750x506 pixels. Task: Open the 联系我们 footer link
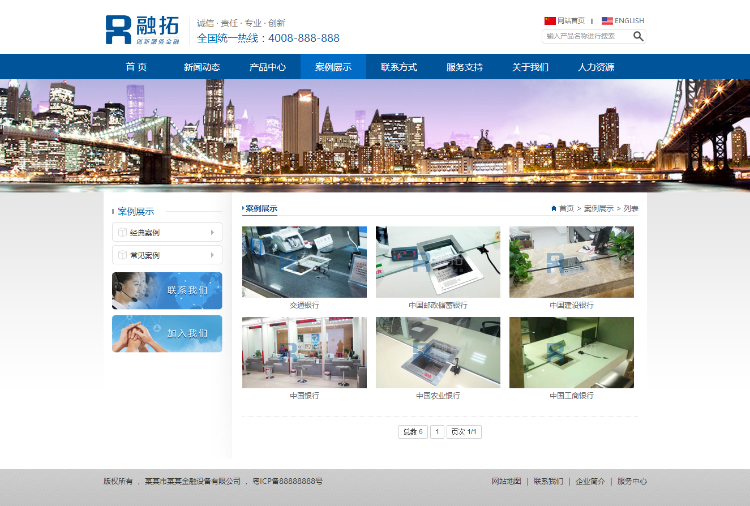point(548,481)
